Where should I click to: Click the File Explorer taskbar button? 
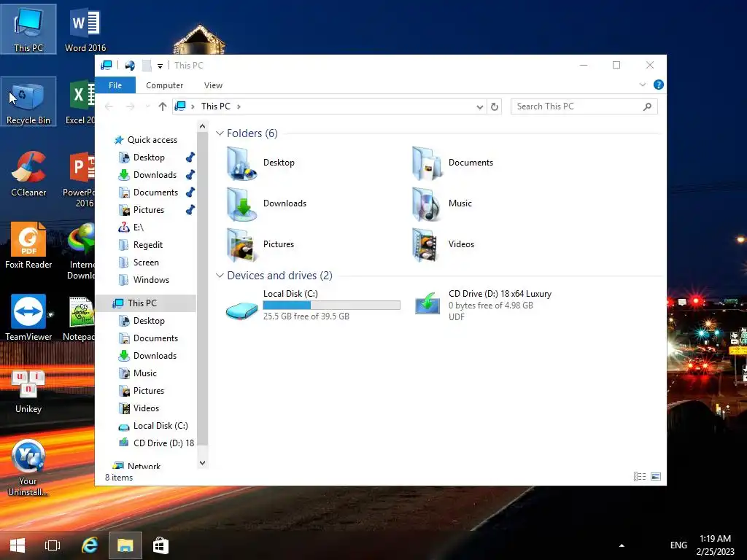tap(125, 545)
